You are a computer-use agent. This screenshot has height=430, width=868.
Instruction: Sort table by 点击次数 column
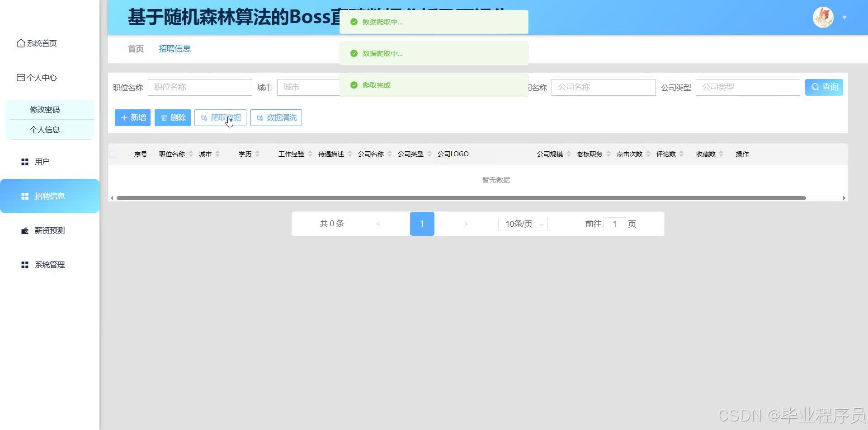coord(648,154)
